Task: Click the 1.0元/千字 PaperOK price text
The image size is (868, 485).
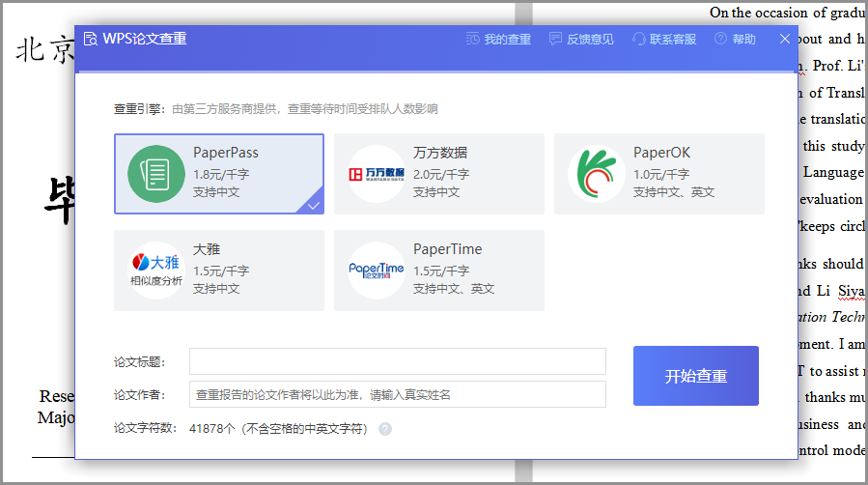Action: [x=661, y=175]
